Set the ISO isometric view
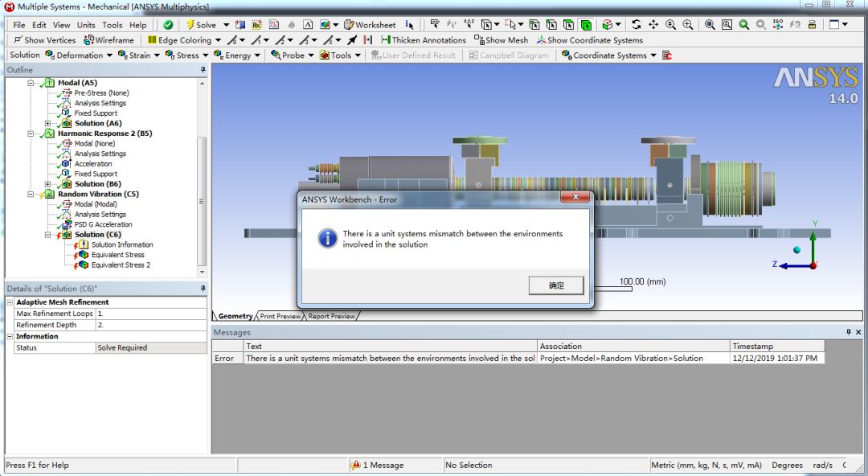Image resolution: width=868 pixels, height=476 pixels. point(778,25)
